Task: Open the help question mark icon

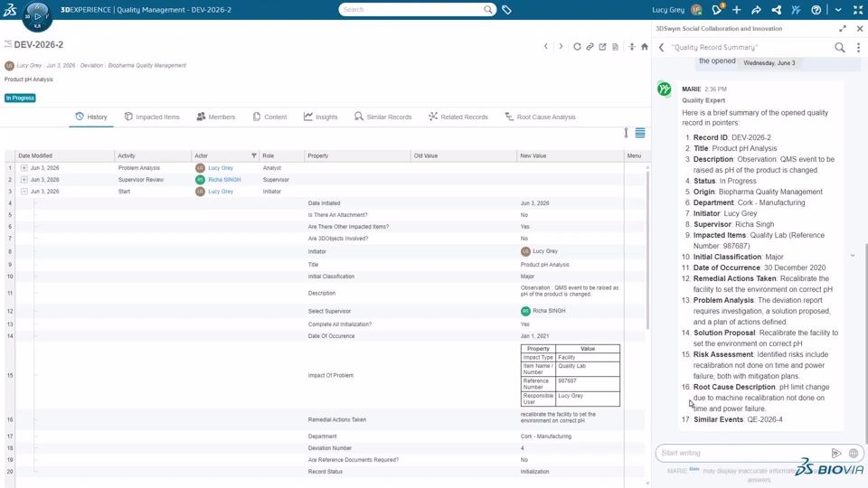Action: click(x=816, y=9)
